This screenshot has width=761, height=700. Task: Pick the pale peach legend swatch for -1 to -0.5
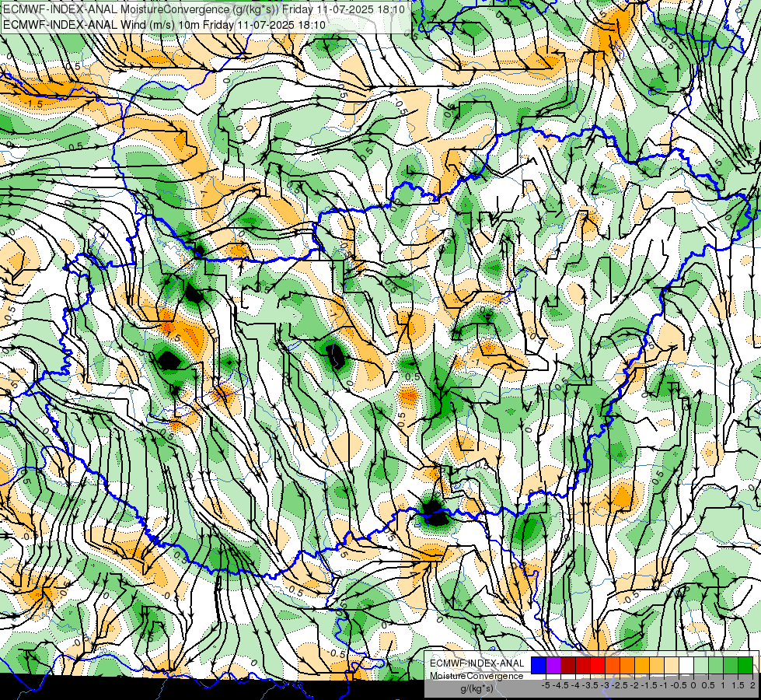(672, 666)
